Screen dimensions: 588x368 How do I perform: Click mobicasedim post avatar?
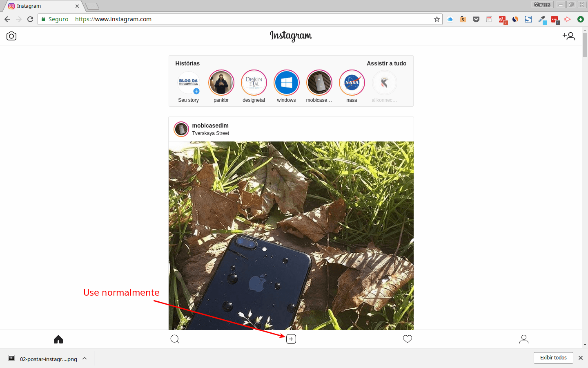(181, 129)
